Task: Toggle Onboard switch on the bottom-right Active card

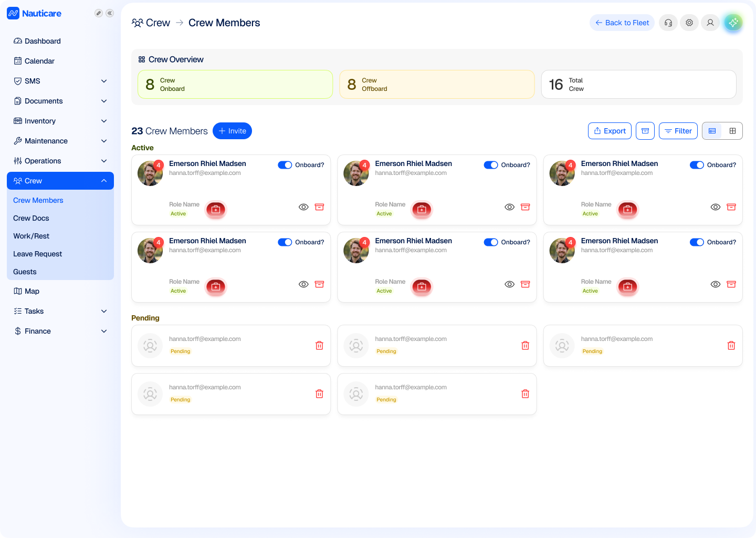Action: [x=697, y=242]
